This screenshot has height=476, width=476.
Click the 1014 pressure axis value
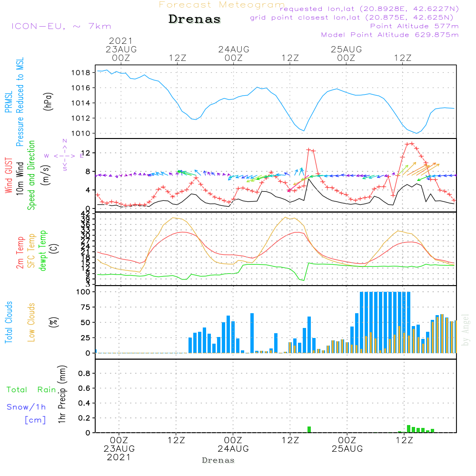click(81, 103)
